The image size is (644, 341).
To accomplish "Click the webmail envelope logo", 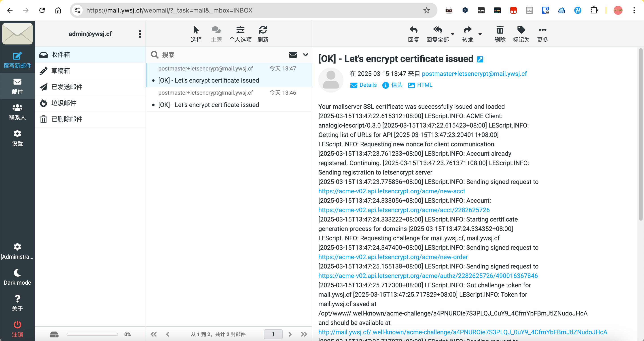I will coord(17,34).
